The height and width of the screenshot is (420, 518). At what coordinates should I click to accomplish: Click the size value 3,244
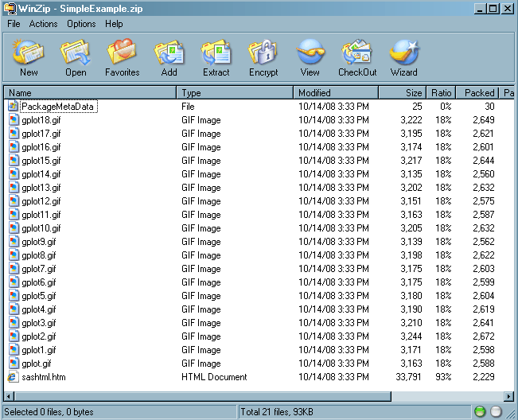tap(411, 336)
